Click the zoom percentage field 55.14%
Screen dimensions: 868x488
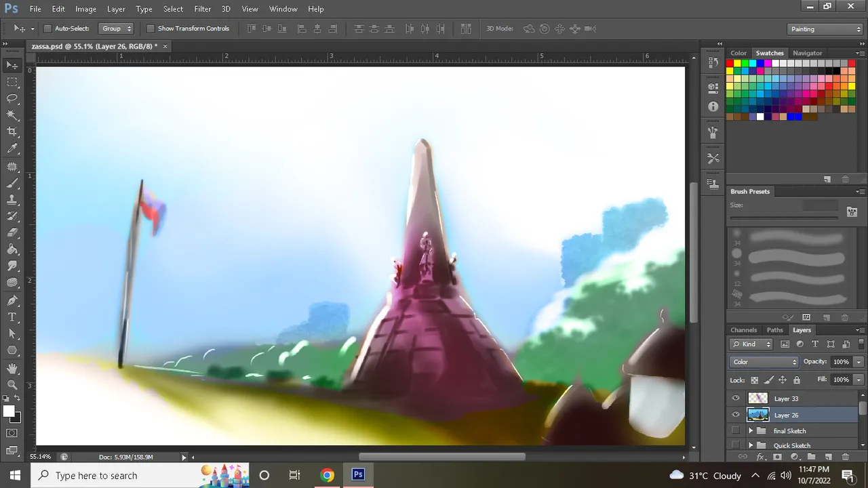pos(40,457)
